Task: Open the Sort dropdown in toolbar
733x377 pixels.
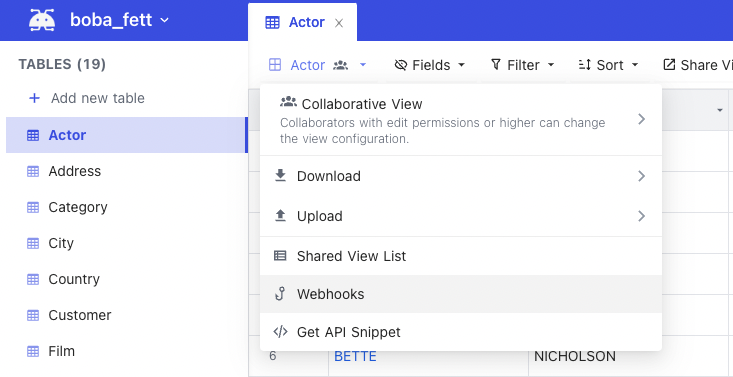Action: pyautogui.click(x=608, y=65)
